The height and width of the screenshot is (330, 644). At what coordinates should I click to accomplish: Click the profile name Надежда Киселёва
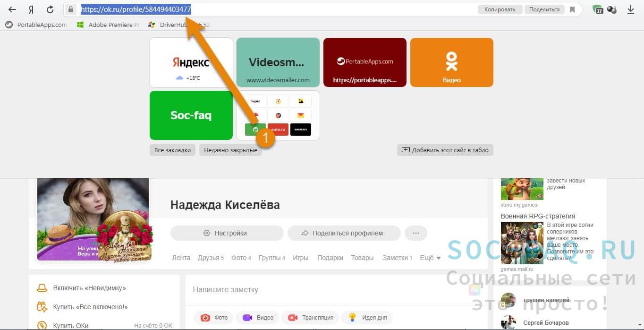(x=225, y=205)
